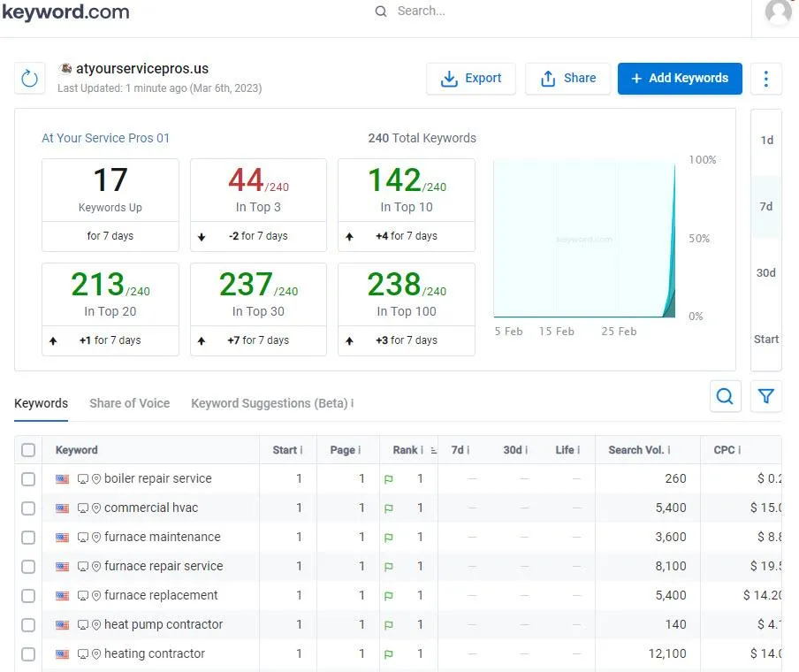Click green flag for boiler repair service
Viewport: 799px width, 672px height.
pos(388,479)
